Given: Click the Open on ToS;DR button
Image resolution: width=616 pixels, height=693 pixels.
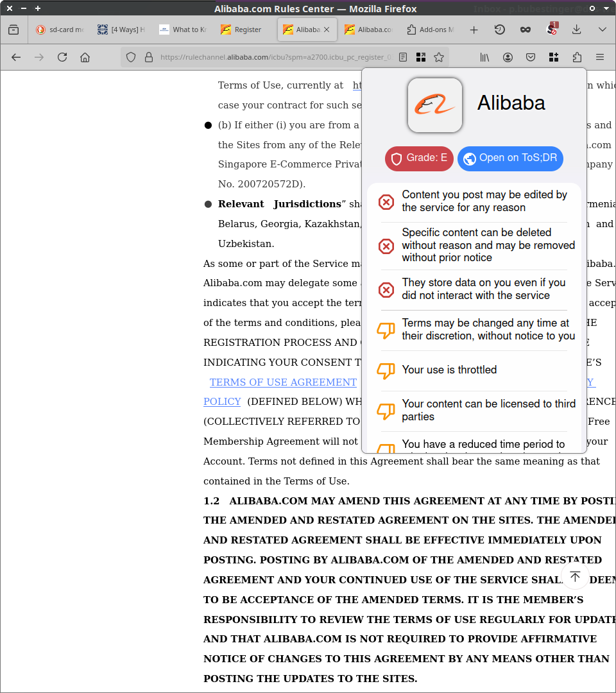Looking at the screenshot, I should tap(510, 158).
